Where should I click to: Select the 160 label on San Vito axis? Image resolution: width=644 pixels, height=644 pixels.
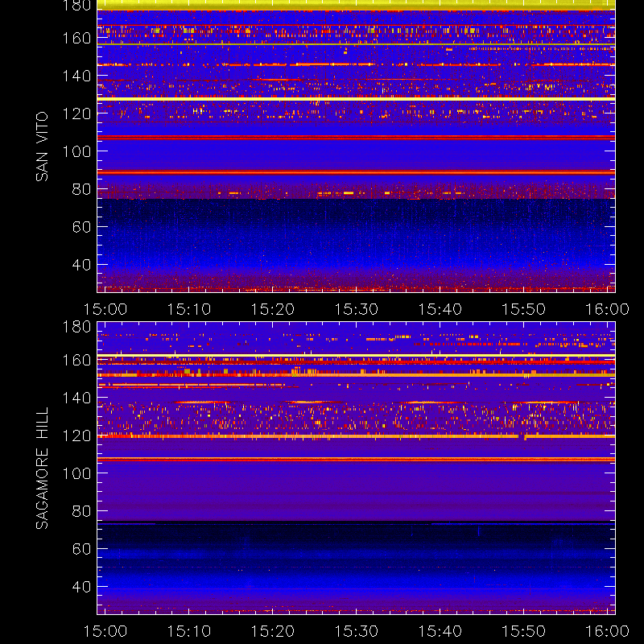pos(76,38)
